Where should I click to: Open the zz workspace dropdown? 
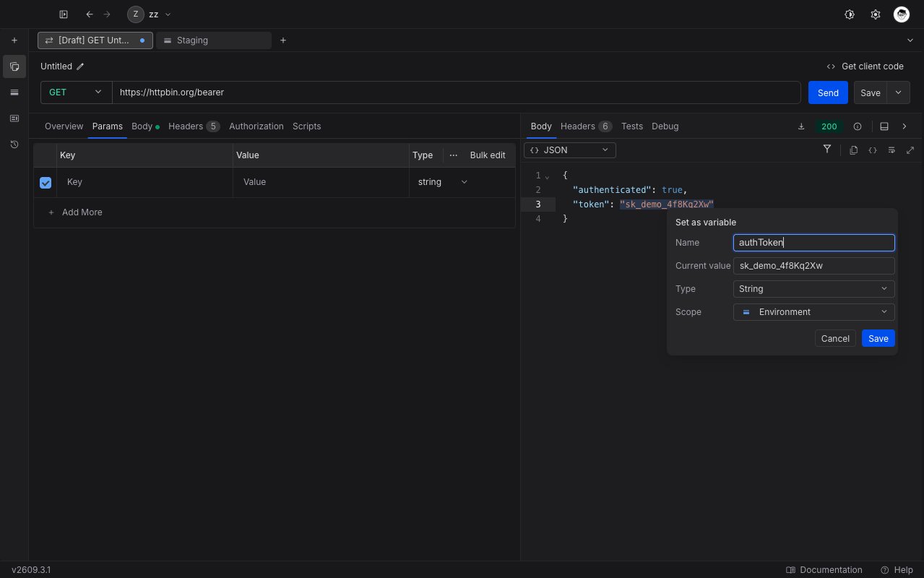point(150,14)
